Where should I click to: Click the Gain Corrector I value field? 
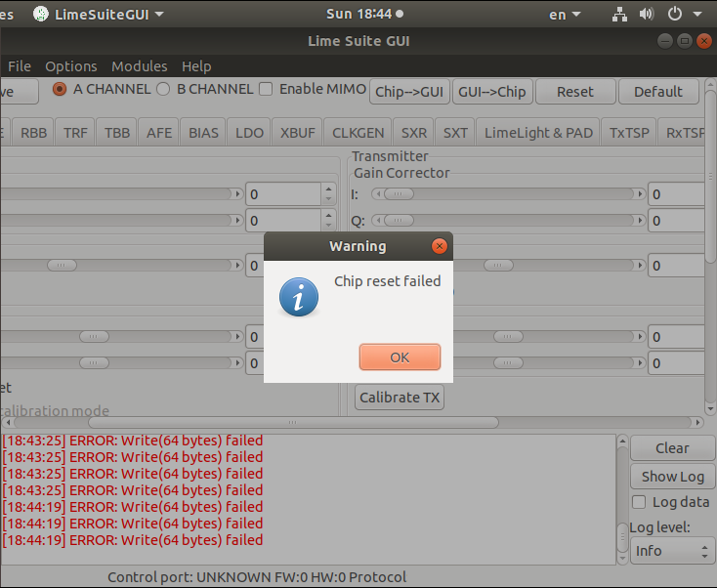coord(676,194)
